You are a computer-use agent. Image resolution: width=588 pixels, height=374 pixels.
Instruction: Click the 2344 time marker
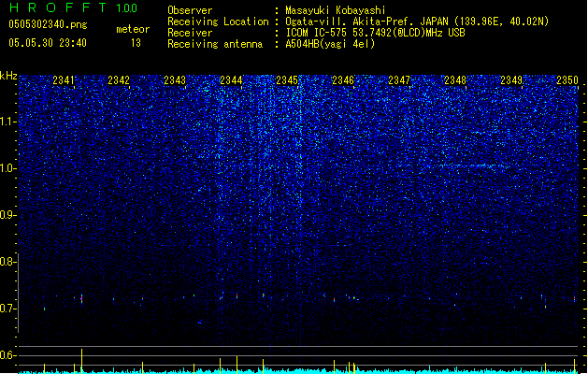tap(232, 80)
